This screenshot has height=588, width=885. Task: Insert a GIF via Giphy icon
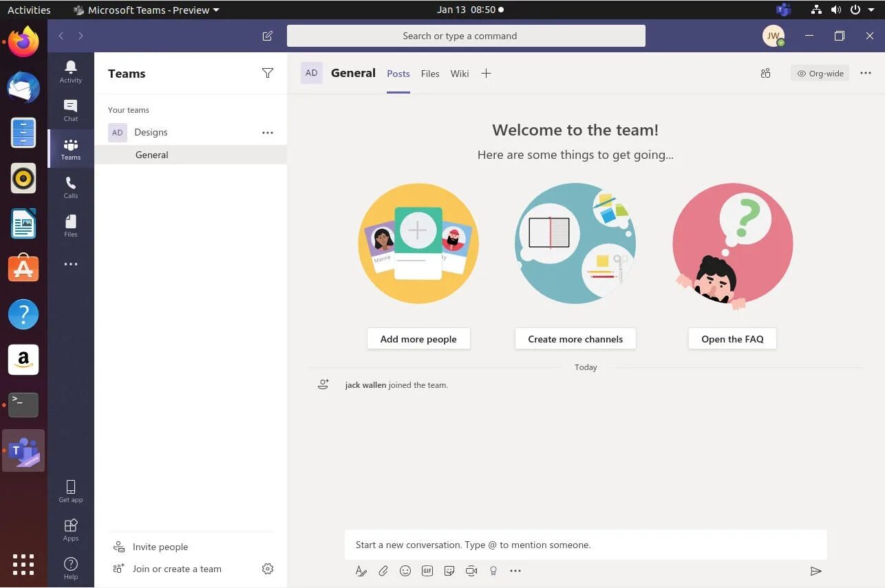click(427, 571)
